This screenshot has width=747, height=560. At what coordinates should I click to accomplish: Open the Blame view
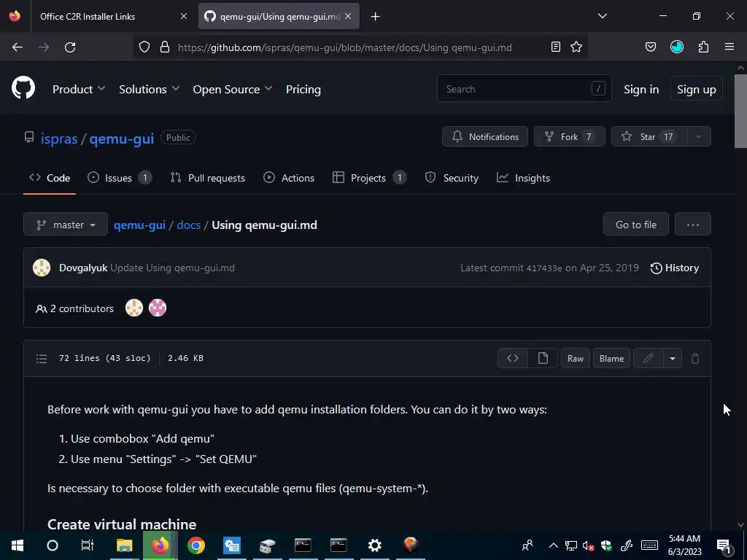click(x=612, y=358)
